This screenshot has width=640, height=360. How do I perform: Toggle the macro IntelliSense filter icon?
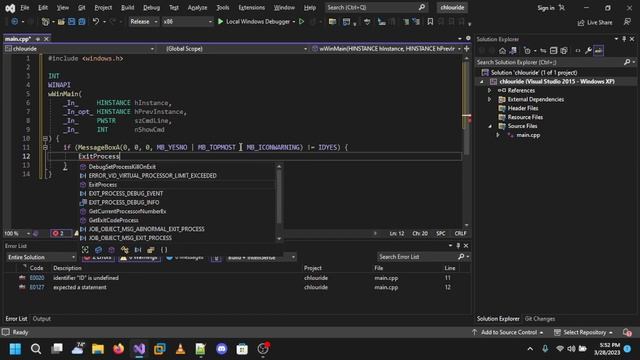pos(138,249)
